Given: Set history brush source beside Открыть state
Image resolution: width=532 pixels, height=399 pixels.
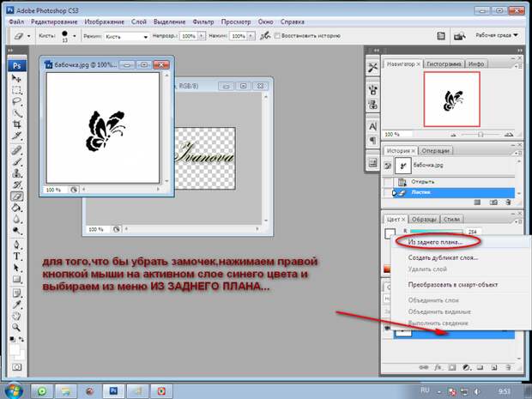Looking at the screenshot, I should 388,182.
